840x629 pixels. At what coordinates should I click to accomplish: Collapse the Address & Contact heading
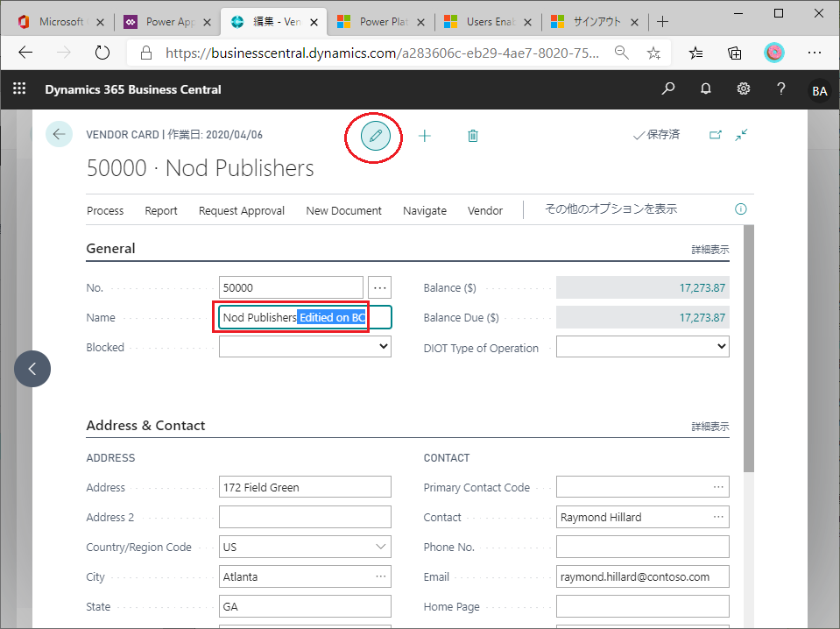(x=145, y=426)
